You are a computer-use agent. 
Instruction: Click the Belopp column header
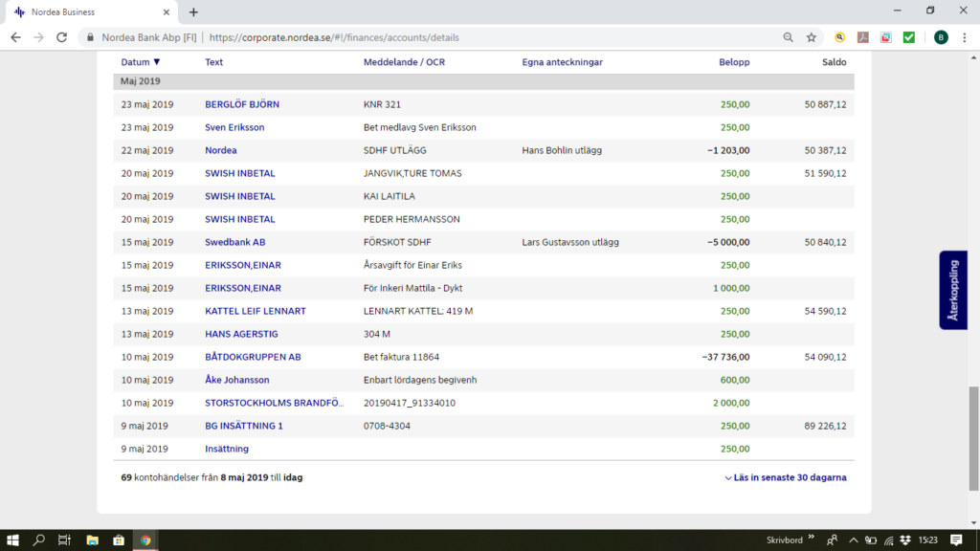point(734,62)
